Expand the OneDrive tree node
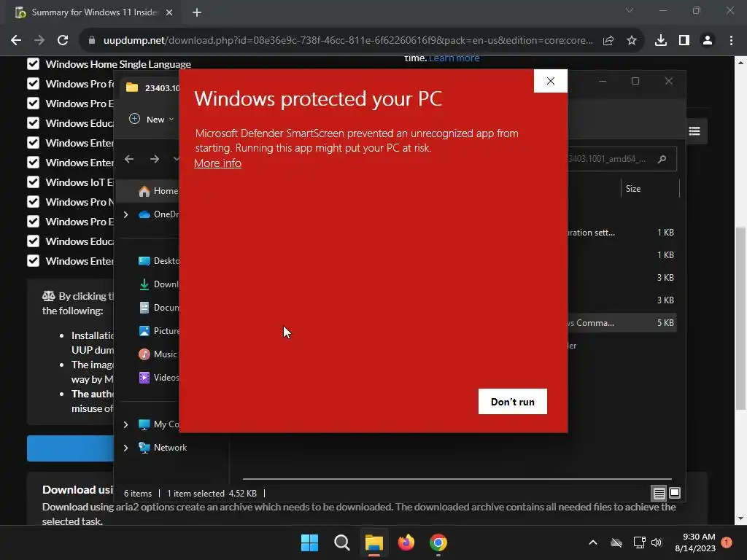747x560 pixels. click(125, 215)
